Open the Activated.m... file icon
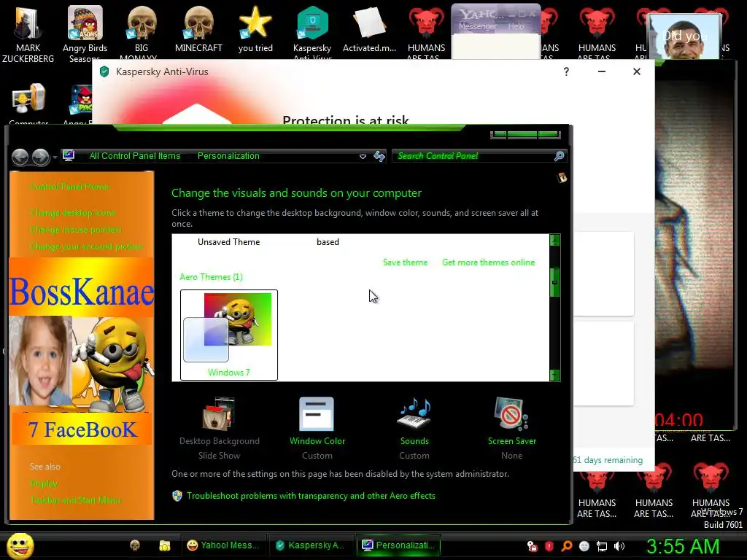 [369, 29]
